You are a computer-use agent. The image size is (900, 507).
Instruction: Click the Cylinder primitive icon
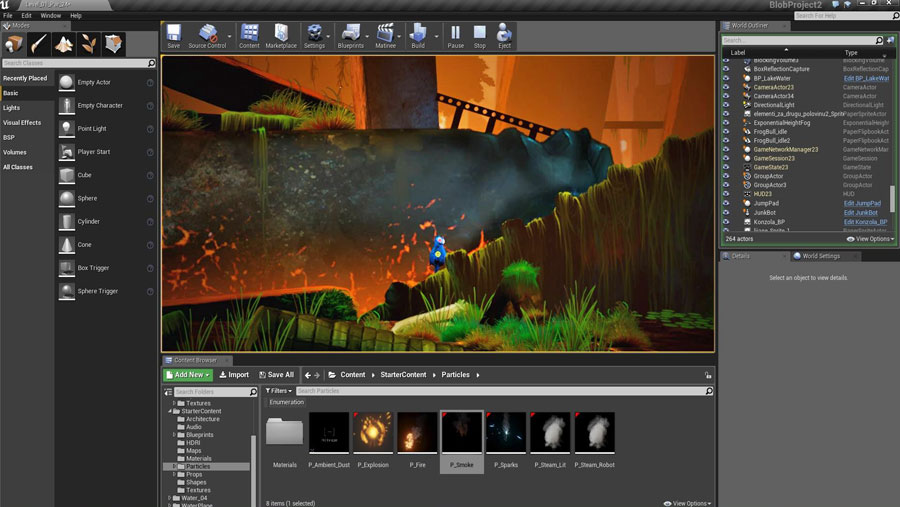(67, 222)
